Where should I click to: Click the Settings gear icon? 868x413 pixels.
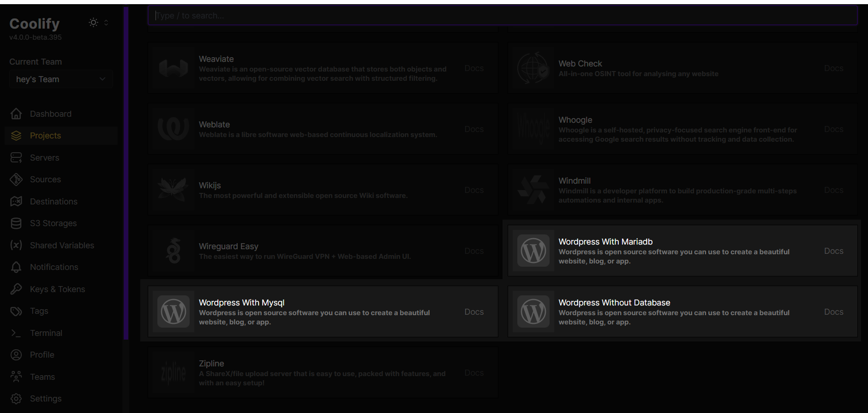point(16,399)
